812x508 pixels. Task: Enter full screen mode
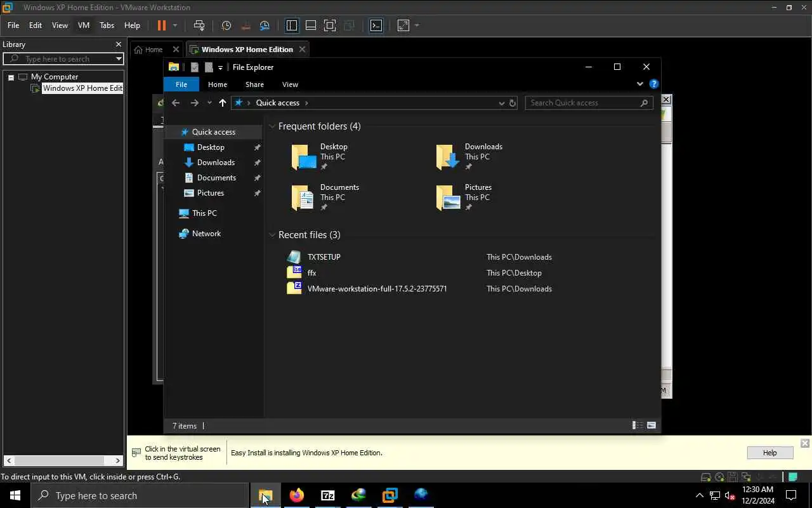point(330,25)
